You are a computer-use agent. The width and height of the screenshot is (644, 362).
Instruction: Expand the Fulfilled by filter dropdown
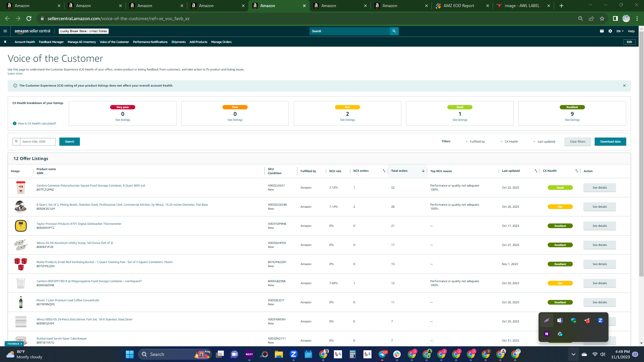pos(475,142)
